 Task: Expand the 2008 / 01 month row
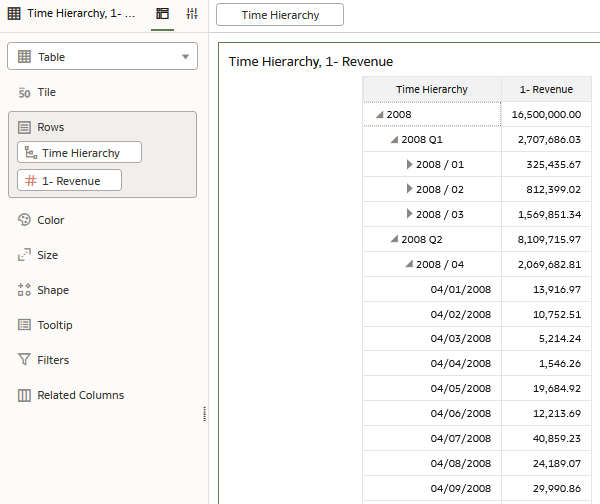[x=409, y=164]
